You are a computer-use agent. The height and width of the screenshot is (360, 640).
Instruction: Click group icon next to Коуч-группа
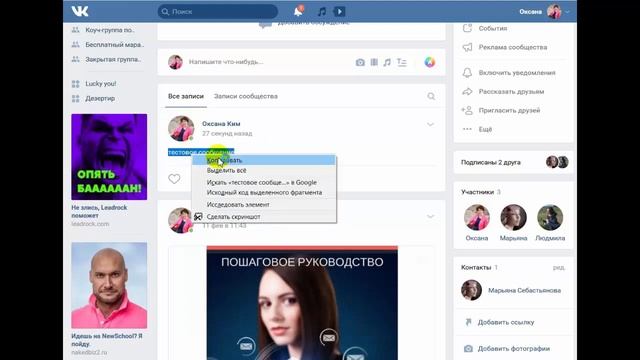pos(76,30)
